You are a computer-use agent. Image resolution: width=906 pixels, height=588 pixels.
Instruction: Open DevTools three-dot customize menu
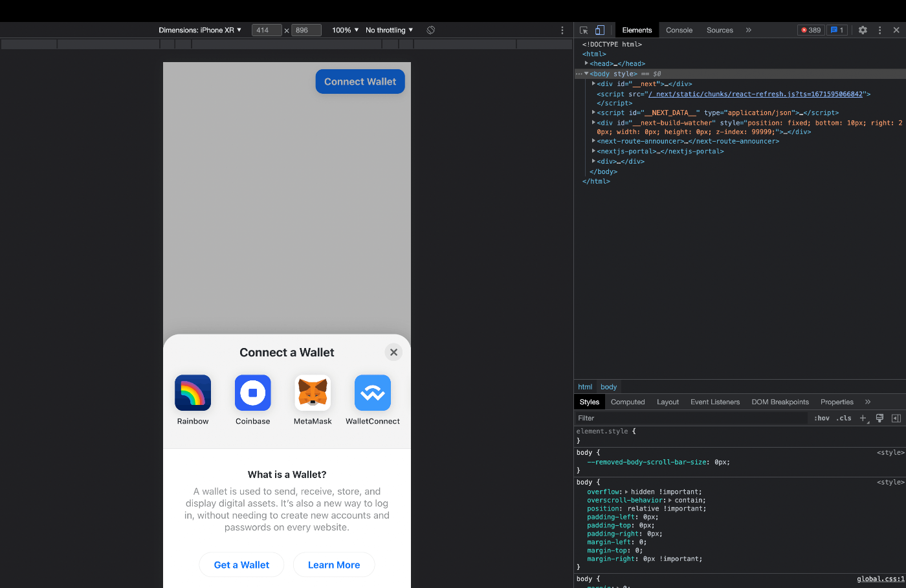[x=879, y=30]
